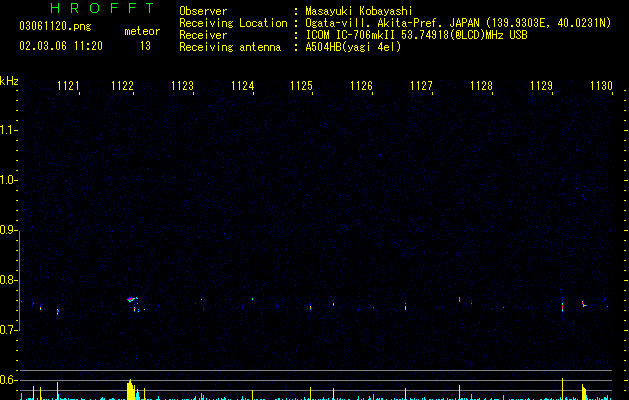Click the tall yellow intensity peak near 1122
This screenshot has width=629, height=400.
pyautogui.click(x=130, y=390)
